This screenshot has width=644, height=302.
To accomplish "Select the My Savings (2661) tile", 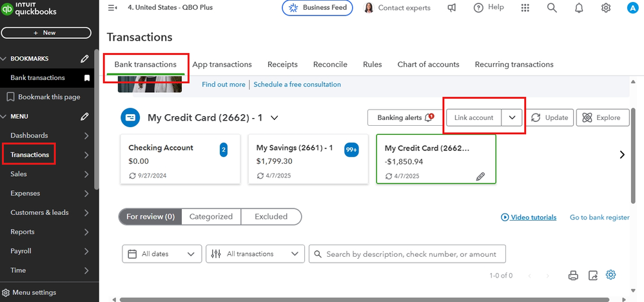I will 308,159.
